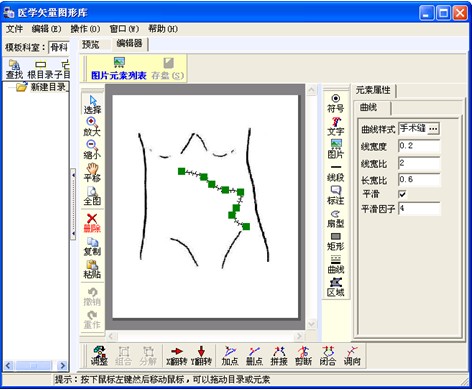Click canvas horizontal scrollbar left arrow
Image resolution: width=472 pixels, height=390 pixels.
pos(111,336)
